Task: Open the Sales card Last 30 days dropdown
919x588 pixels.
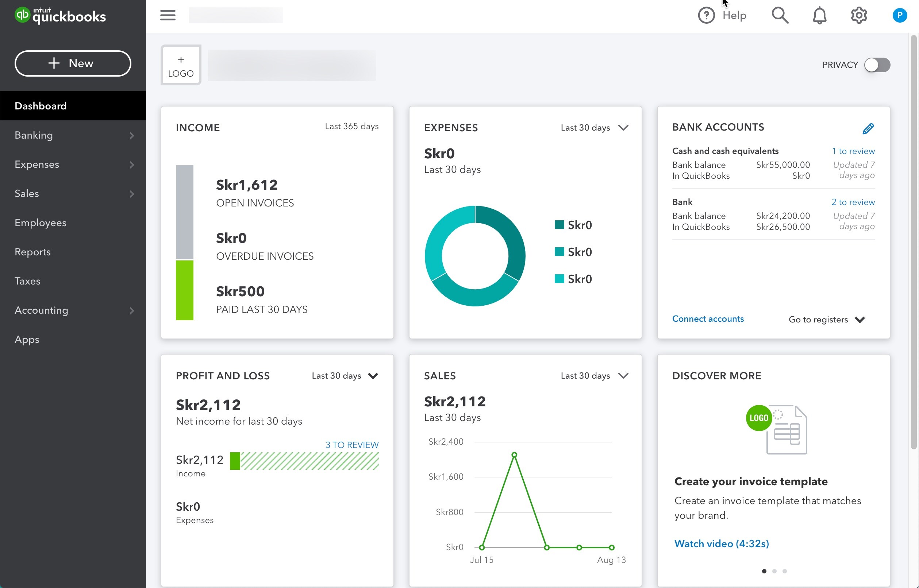Action: tap(594, 376)
